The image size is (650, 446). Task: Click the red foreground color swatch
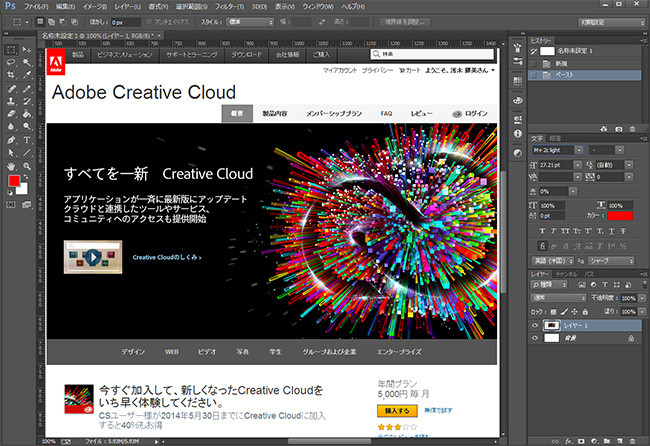[14, 181]
